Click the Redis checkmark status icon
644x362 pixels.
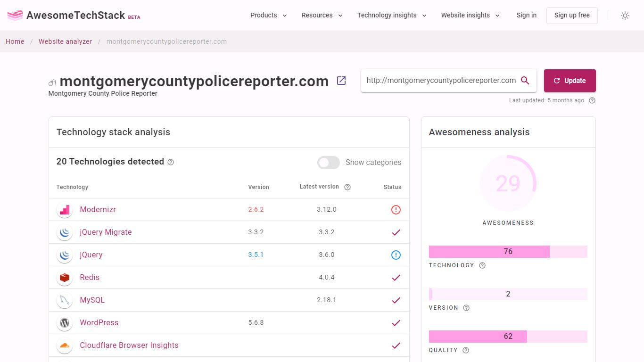tap(396, 278)
